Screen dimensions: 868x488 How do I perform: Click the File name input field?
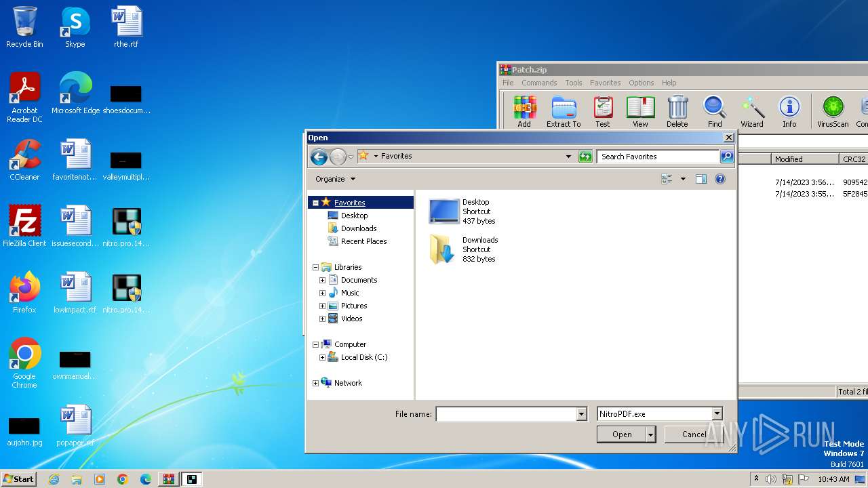[x=506, y=413]
